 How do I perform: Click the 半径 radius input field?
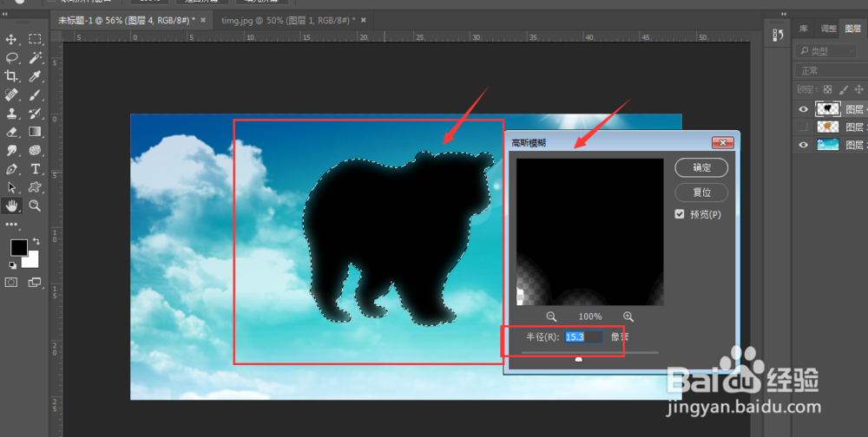[583, 337]
